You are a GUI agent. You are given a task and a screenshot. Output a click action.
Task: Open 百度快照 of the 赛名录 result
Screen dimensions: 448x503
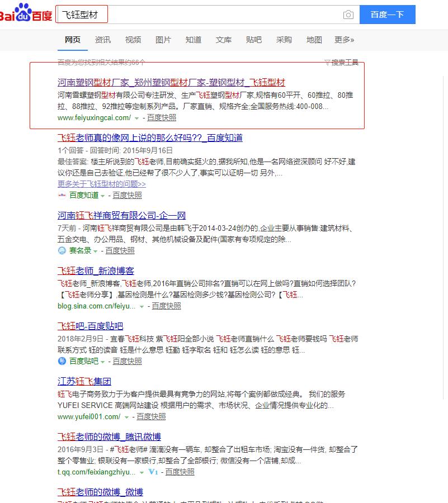pyautogui.click(x=120, y=250)
